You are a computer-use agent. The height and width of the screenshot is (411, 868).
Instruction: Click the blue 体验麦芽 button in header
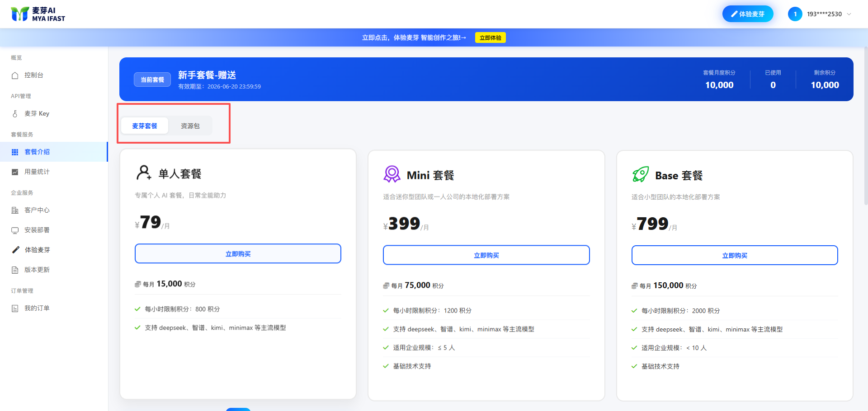[x=748, y=14]
